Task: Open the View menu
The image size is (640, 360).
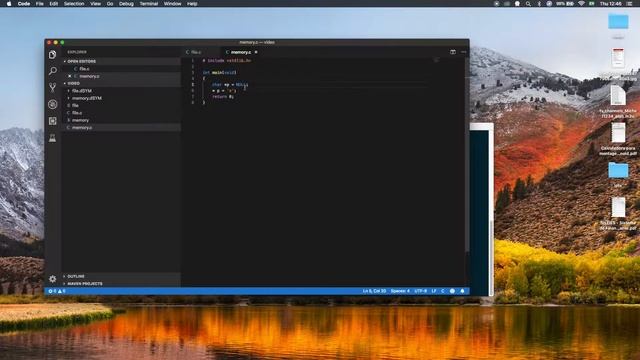Action: [96, 4]
